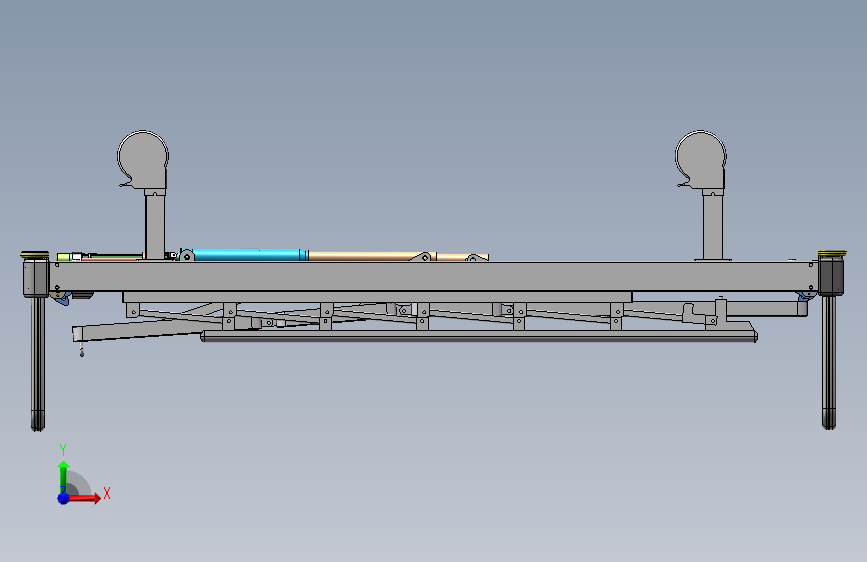The image size is (867, 562).
Task: Click the red X label of the triad
Action: [107, 493]
